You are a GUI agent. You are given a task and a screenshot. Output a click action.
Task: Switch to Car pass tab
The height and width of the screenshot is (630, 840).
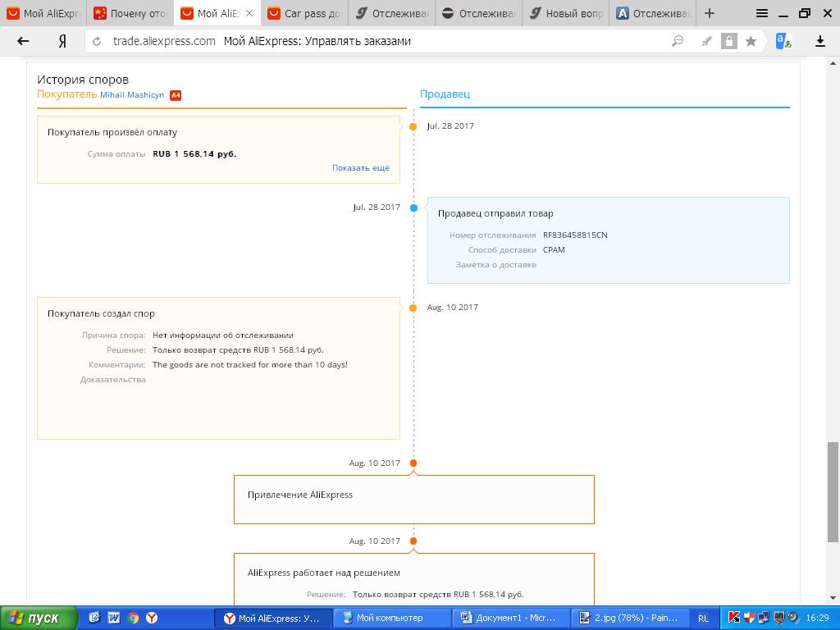coord(304,13)
